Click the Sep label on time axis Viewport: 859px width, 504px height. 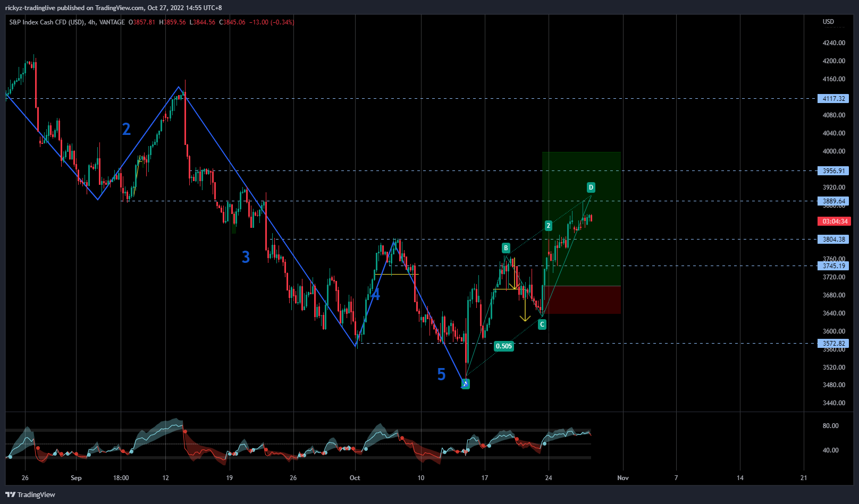pos(76,478)
